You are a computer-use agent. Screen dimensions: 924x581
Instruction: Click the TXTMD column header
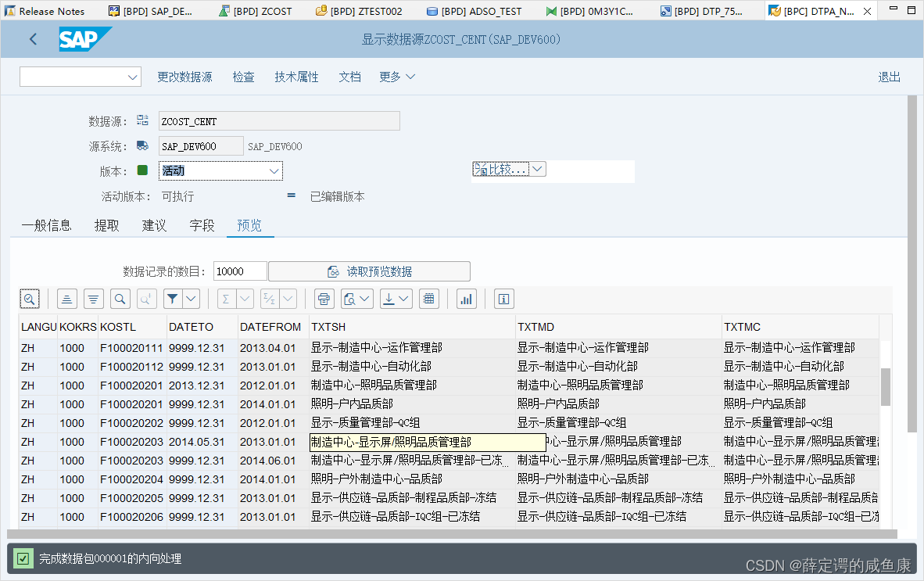pyautogui.click(x=618, y=327)
